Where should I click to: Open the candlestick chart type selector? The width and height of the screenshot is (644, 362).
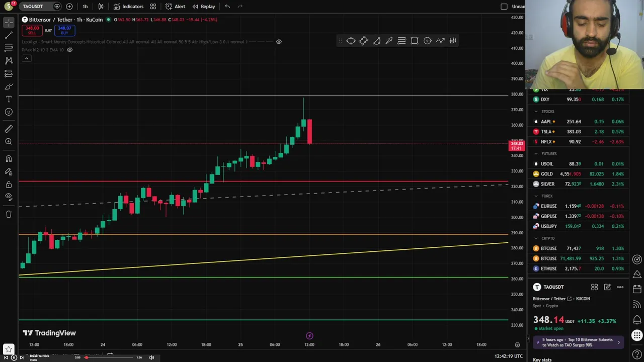click(x=101, y=7)
